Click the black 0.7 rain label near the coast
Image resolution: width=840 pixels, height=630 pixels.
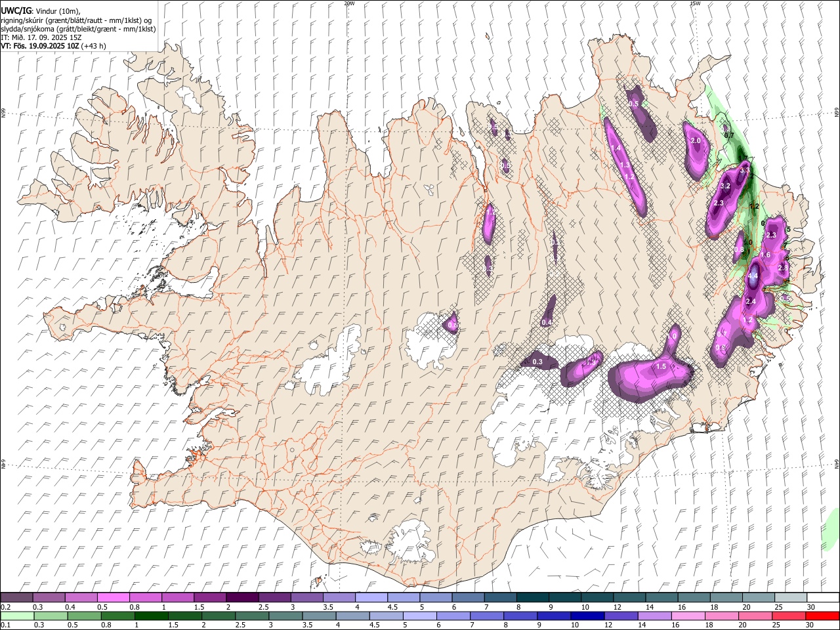click(x=728, y=135)
